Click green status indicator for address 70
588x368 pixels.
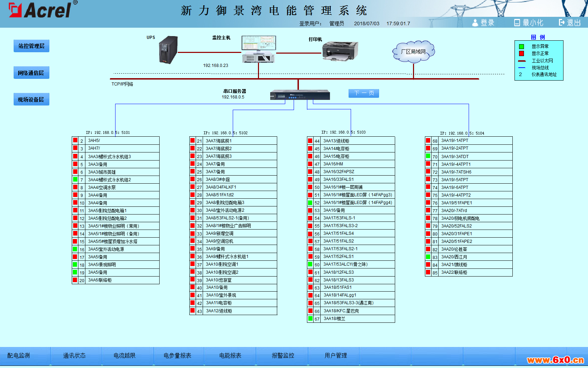(x=428, y=156)
